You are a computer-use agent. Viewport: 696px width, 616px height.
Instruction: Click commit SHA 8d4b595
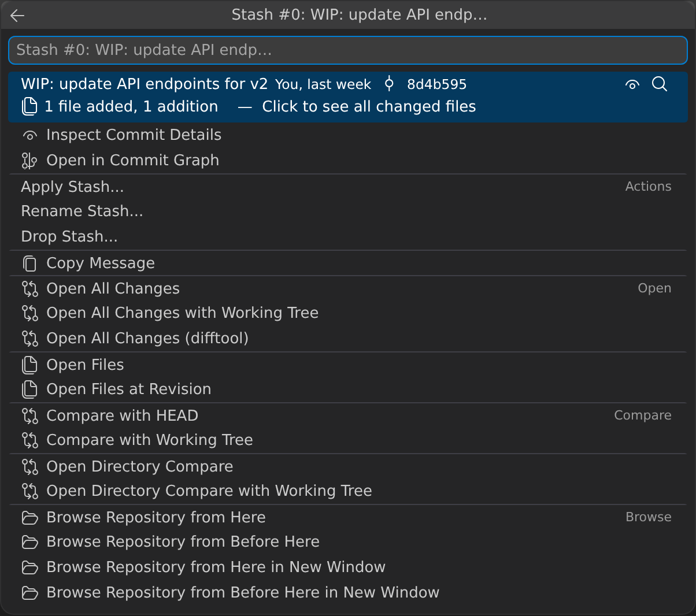pyautogui.click(x=436, y=84)
